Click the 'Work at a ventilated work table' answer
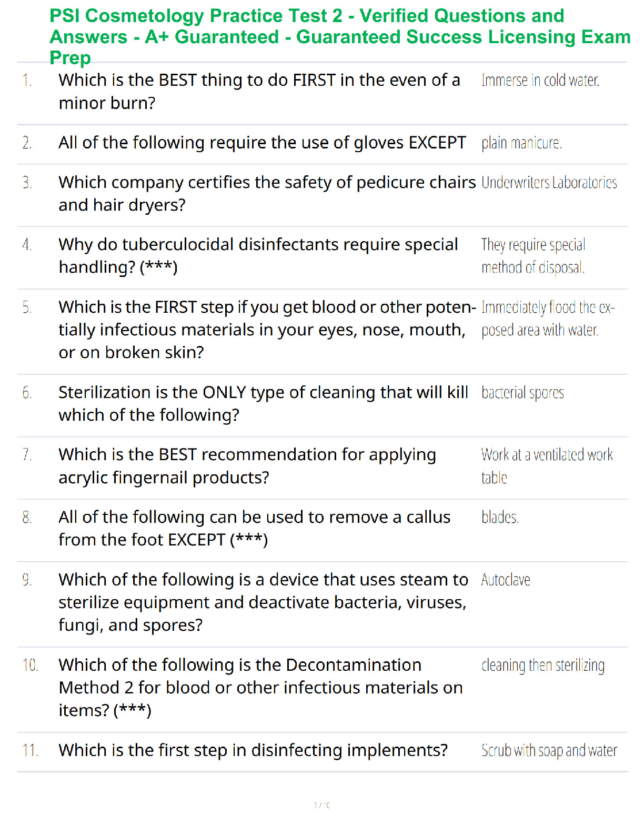Viewport: 644px width, 834px height. coord(547,466)
